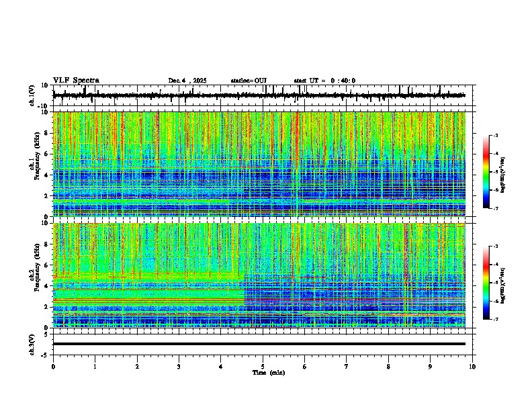The image size is (532, 411).
Task: Select the "Time (min)" axis title
Action: pyautogui.click(x=269, y=373)
